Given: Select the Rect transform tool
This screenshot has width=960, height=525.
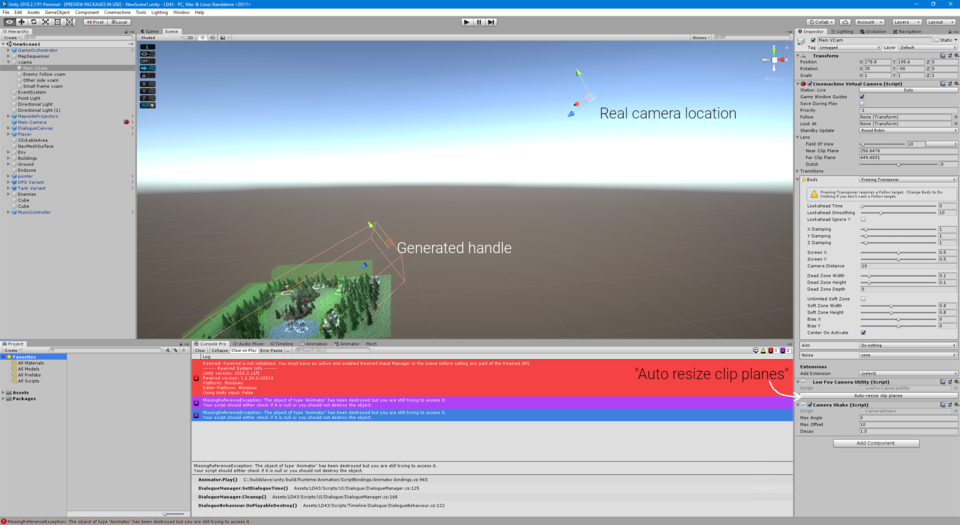Looking at the screenshot, I should [x=58, y=22].
